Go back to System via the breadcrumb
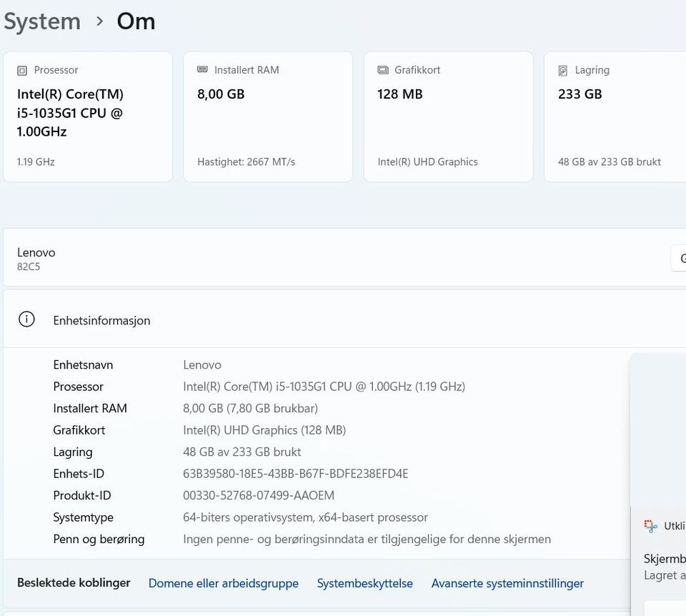Screen dimensions: 686x616 [x=42, y=21]
